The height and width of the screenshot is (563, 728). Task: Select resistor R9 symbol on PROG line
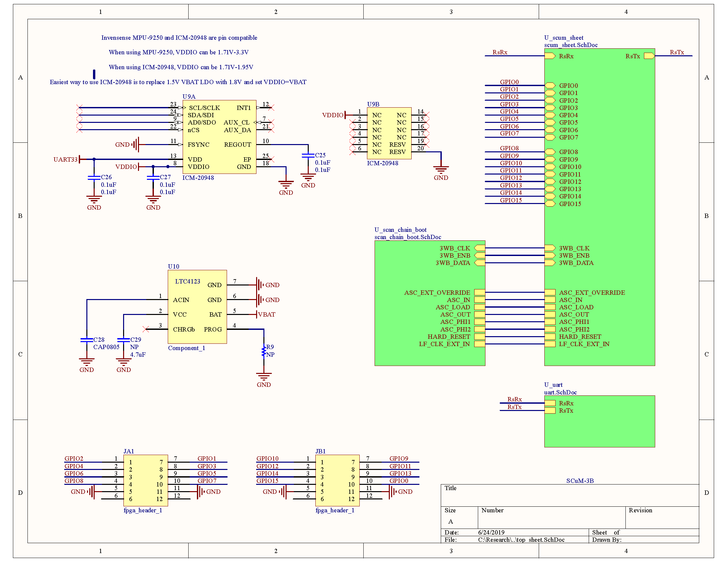click(264, 351)
